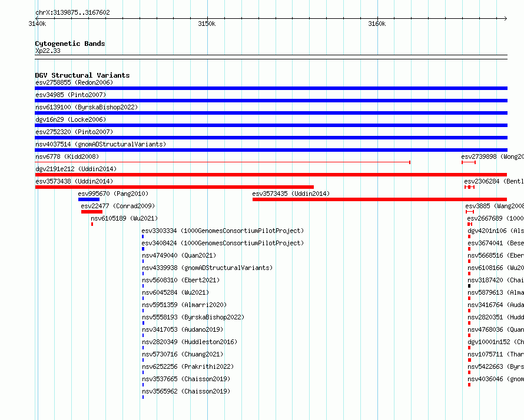Open esv2667689 variant label

496,218
